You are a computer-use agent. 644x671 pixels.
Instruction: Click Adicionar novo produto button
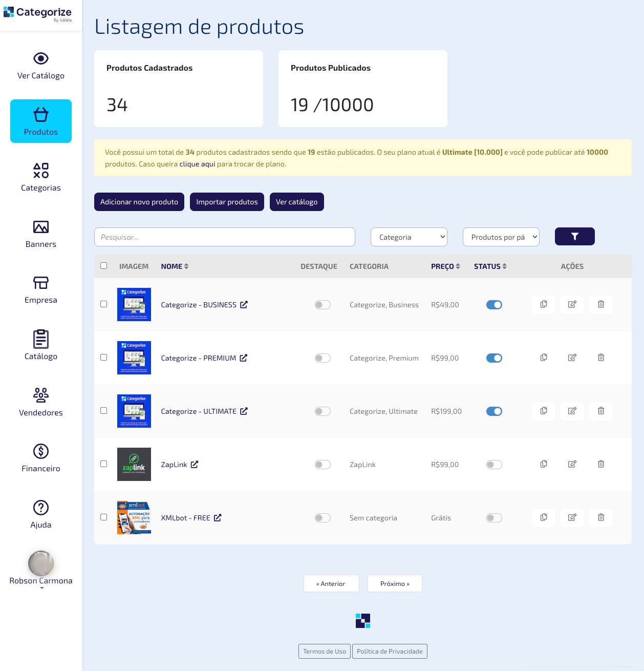coord(139,202)
